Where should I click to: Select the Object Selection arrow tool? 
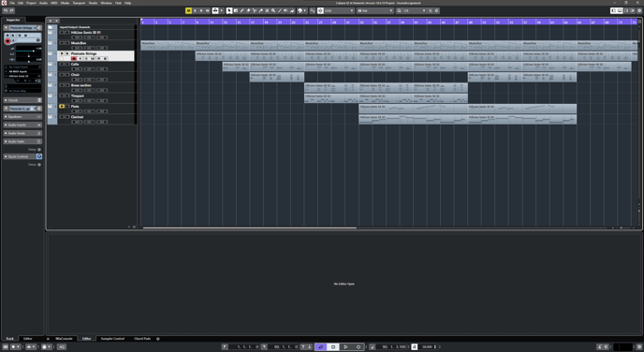point(229,10)
